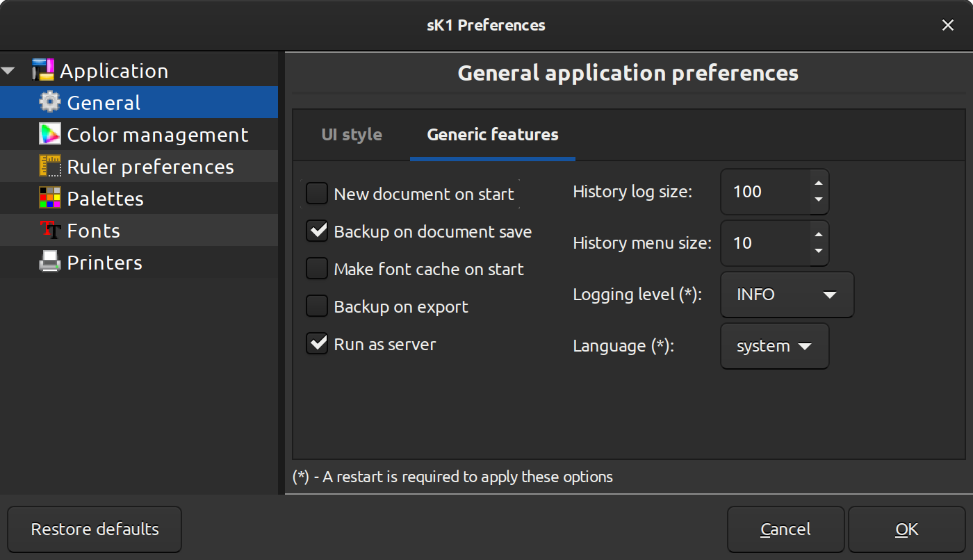The height and width of the screenshot is (560, 973).
Task: Open Printers preferences section
Action: coord(139,262)
